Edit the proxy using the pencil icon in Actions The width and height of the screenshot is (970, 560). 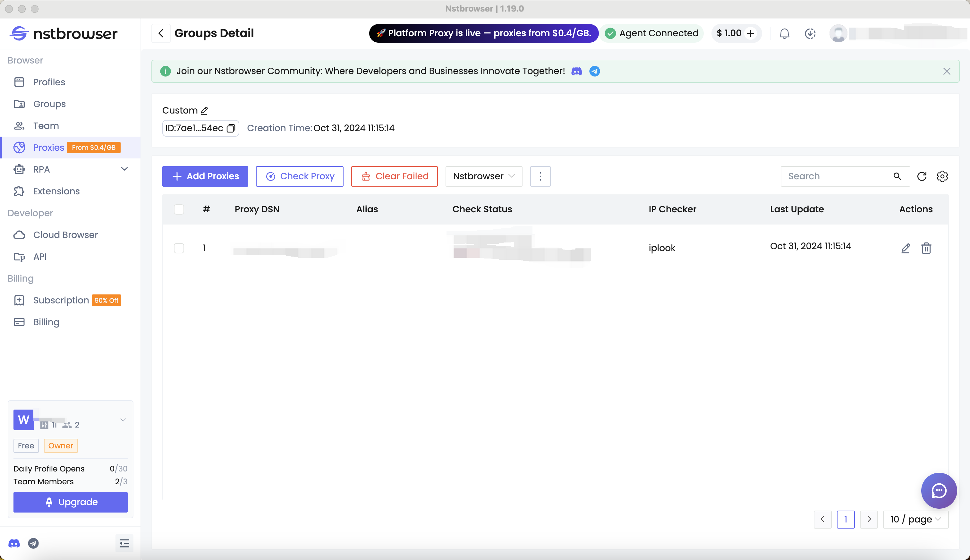(x=906, y=249)
